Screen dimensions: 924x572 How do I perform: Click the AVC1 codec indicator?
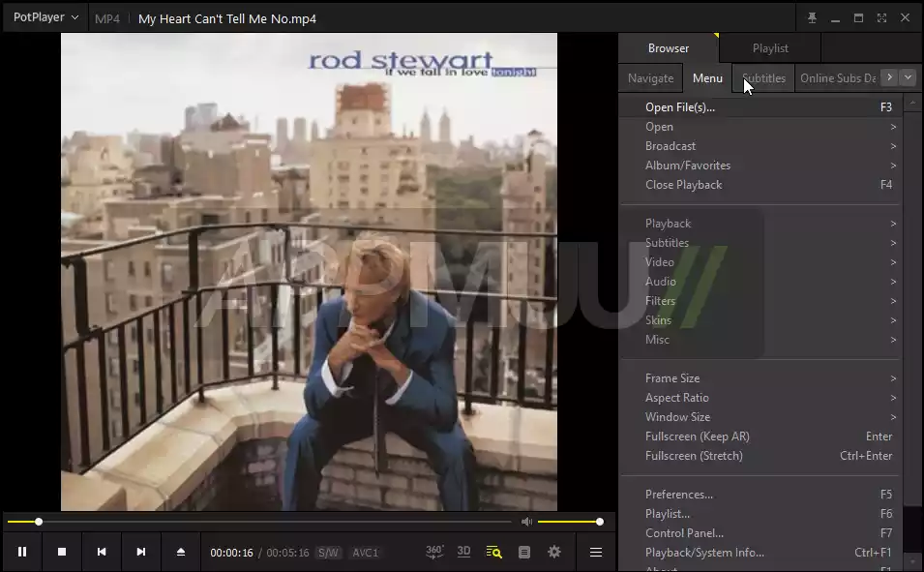[x=366, y=553]
